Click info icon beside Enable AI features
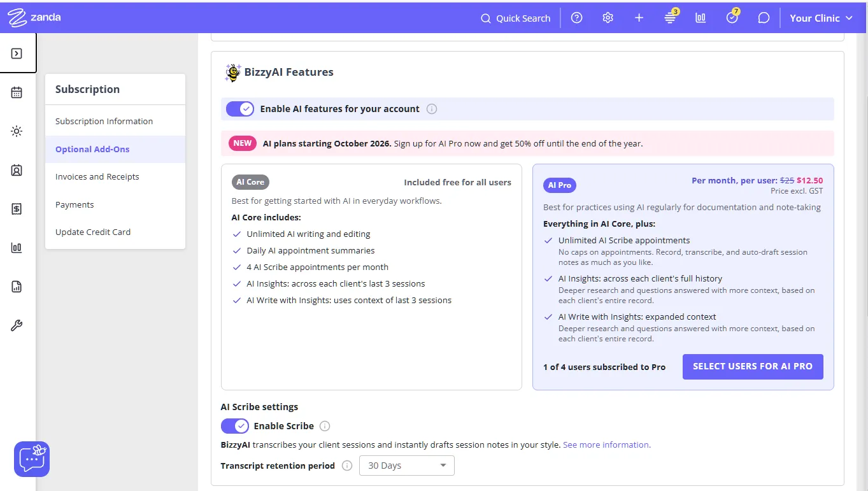Screen dimensions: 868x491 pyautogui.click(x=432, y=109)
